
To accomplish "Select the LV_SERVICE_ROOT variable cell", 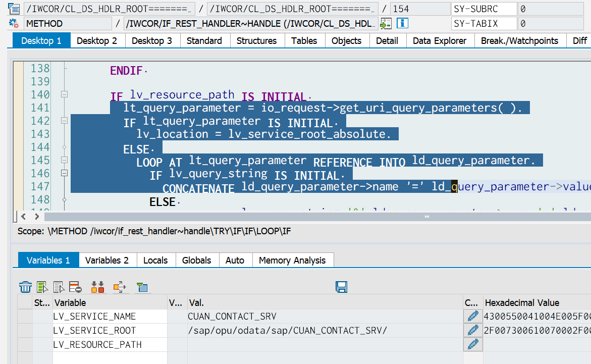I will pos(110,331).
